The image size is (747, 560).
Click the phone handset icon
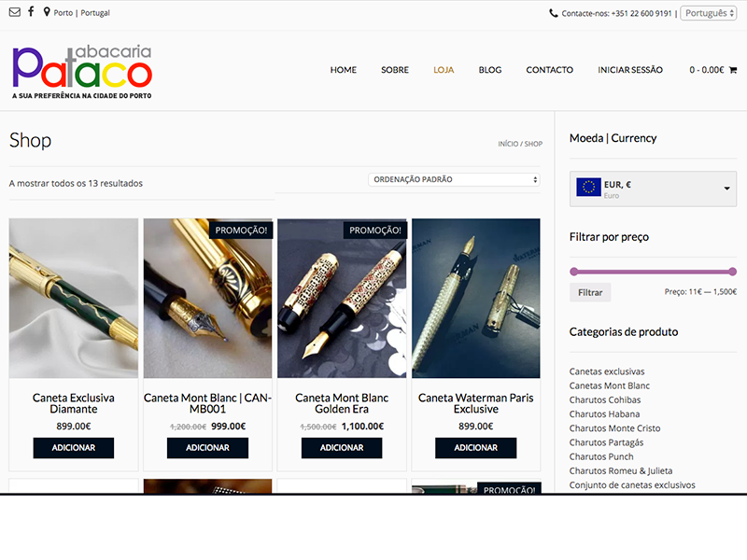[x=553, y=13]
